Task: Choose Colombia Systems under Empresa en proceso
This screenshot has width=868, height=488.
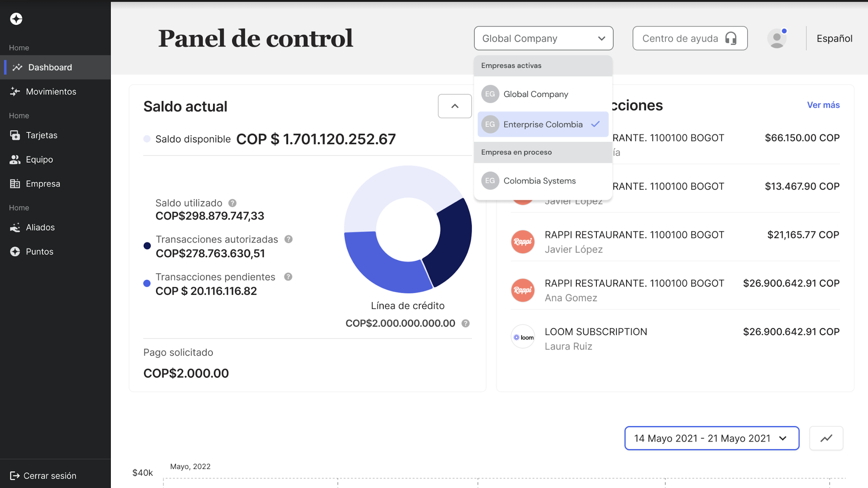Action: pos(543,181)
